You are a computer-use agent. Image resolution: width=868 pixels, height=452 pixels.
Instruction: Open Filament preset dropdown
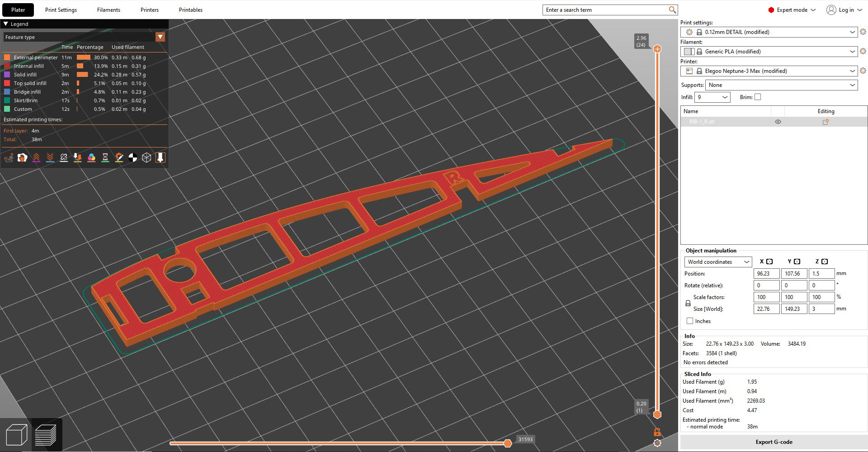(769, 52)
